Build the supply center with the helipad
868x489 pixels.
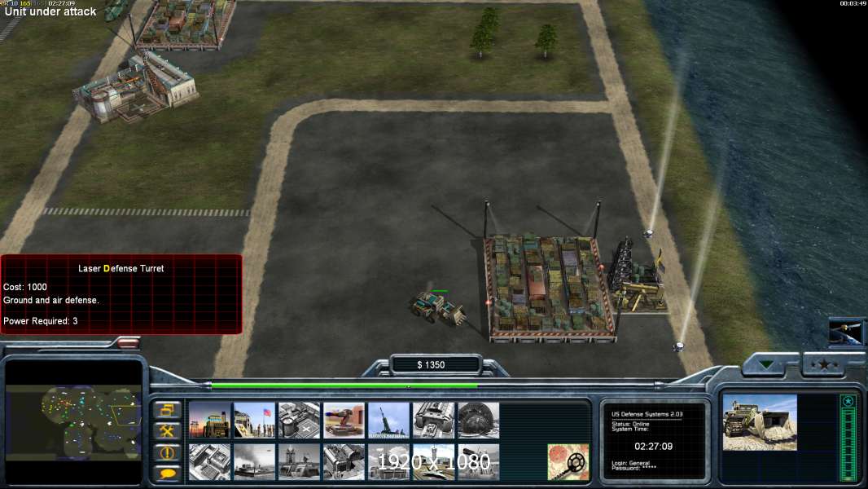click(x=299, y=421)
